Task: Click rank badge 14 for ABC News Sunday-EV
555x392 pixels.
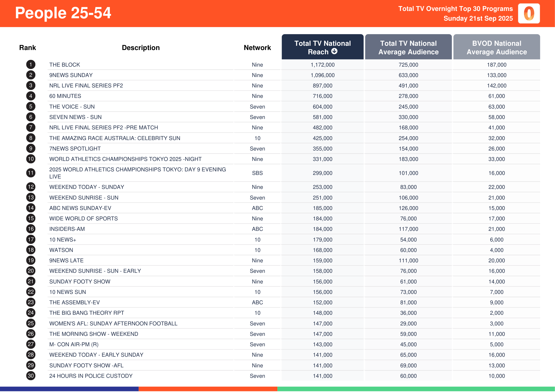Action: coord(31,208)
